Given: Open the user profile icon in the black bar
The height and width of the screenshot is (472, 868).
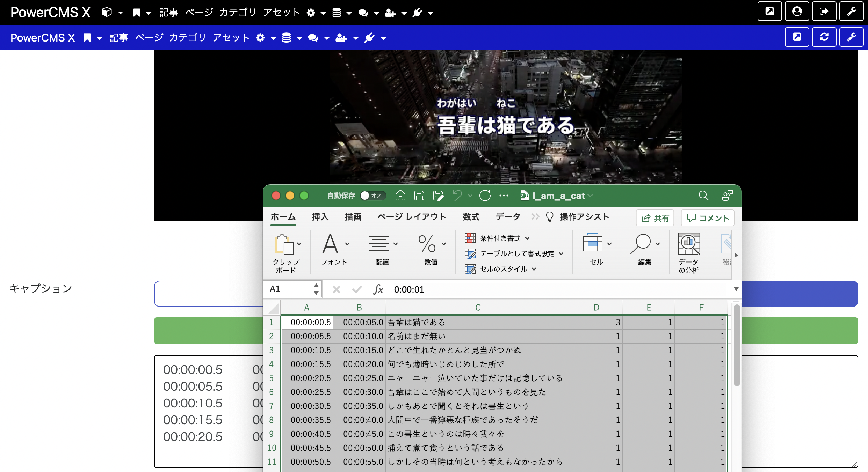Looking at the screenshot, I should pyautogui.click(x=797, y=11).
